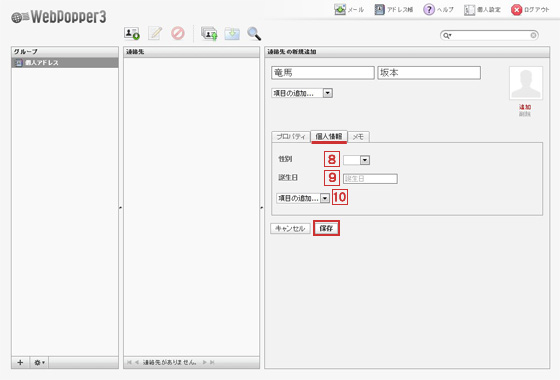Expand the 項目の追加 dropdown in 個人情報 tab
The height and width of the screenshot is (380, 560).
[303, 198]
